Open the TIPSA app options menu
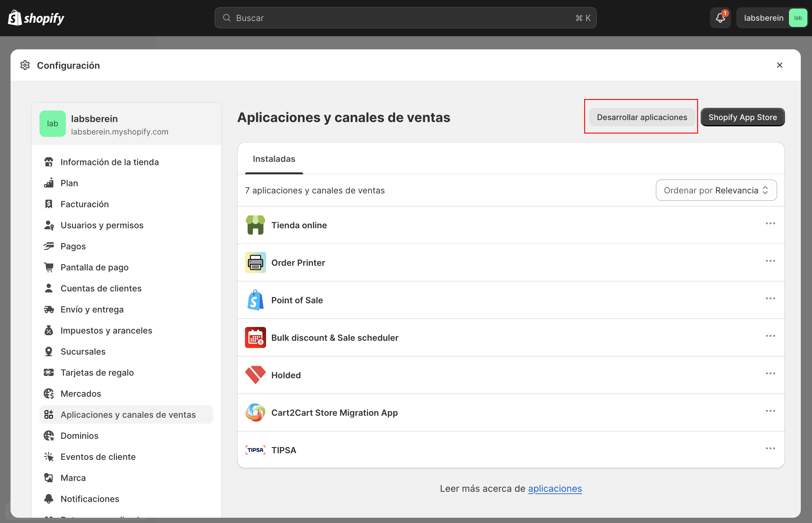 click(771, 448)
